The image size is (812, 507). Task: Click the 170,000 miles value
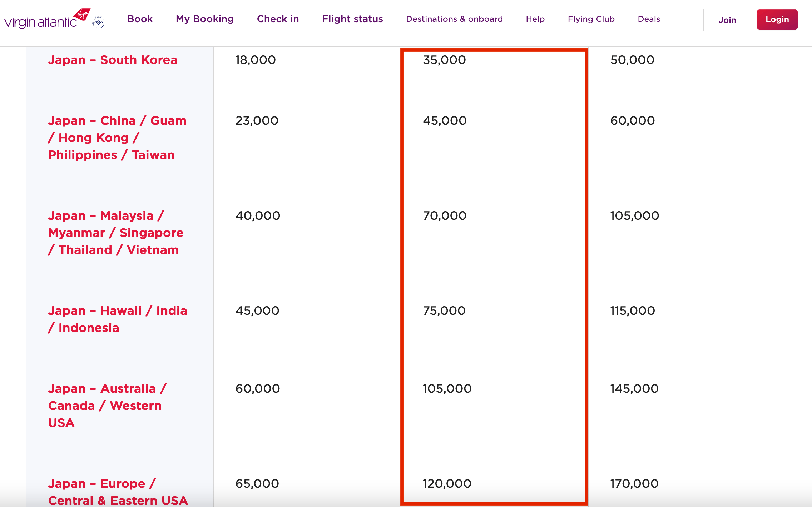click(634, 483)
